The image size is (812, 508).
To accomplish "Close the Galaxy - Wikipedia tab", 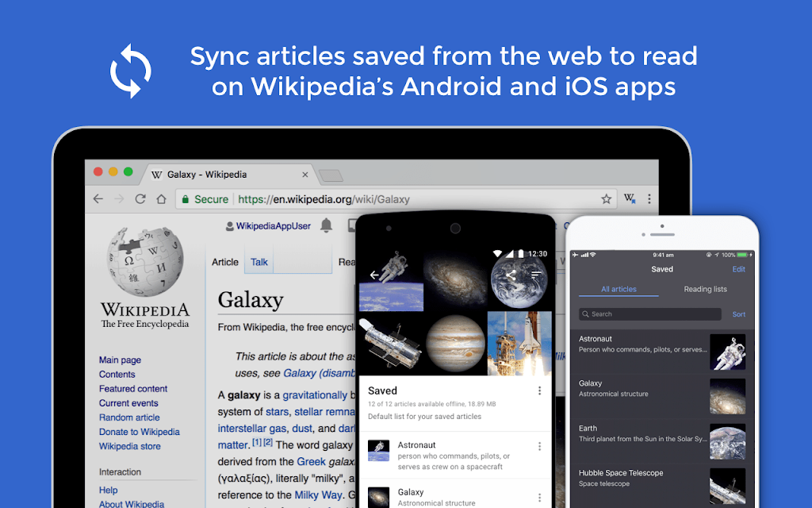I will [x=305, y=175].
